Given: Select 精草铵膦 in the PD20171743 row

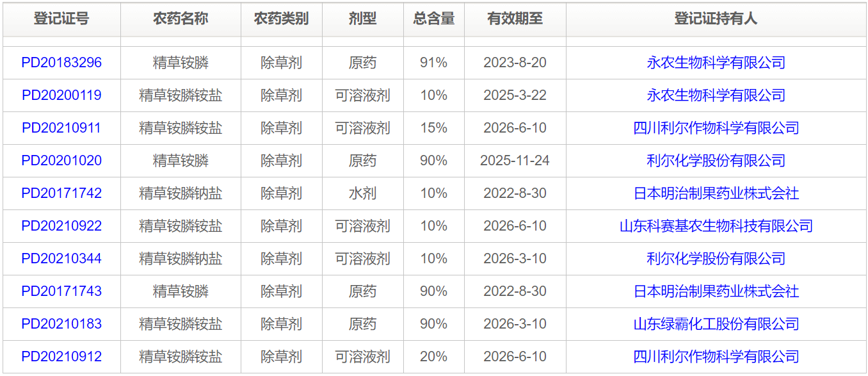Looking at the screenshot, I should pyautogui.click(x=181, y=291).
